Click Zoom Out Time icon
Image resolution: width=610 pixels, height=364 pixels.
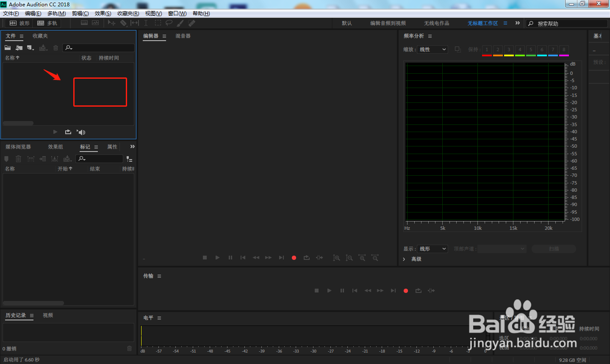375,257
